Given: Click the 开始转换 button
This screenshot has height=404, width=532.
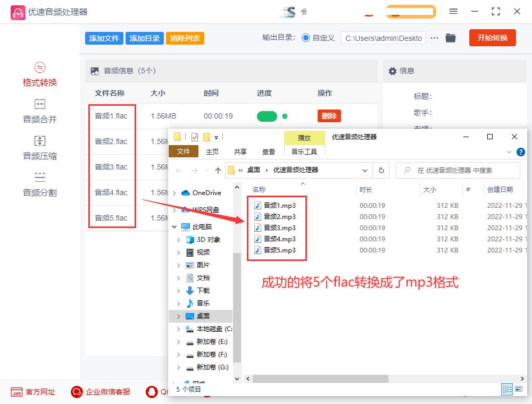Looking at the screenshot, I should coord(492,38).
